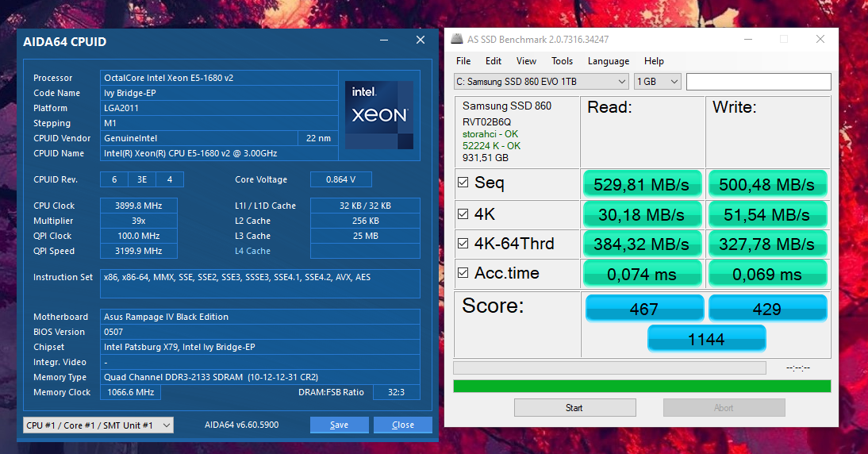Minimize the AIDA64 CPUID window

tap(384, 40)
